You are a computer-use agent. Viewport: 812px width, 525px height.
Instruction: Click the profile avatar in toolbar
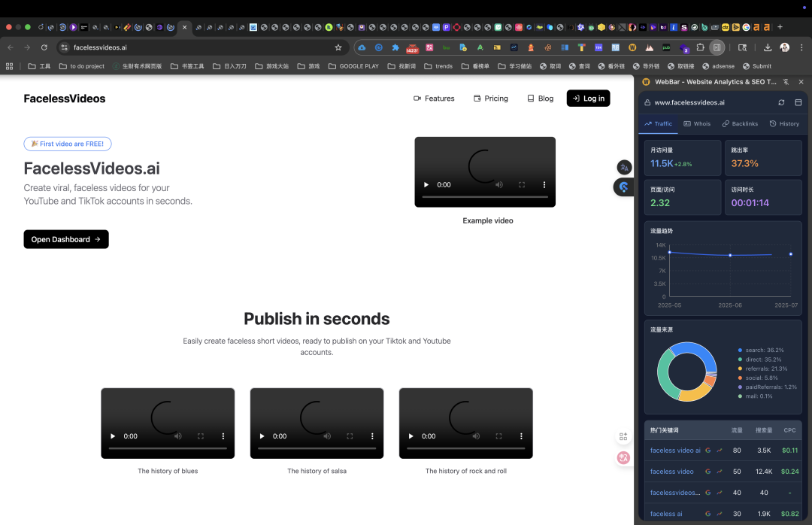[x=784, y=47]
